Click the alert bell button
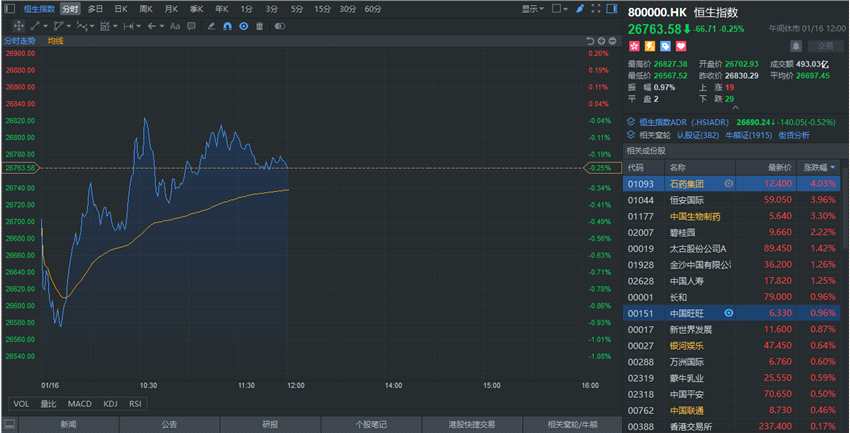Screen dimensions: 850x433 (x=796, y=47)
